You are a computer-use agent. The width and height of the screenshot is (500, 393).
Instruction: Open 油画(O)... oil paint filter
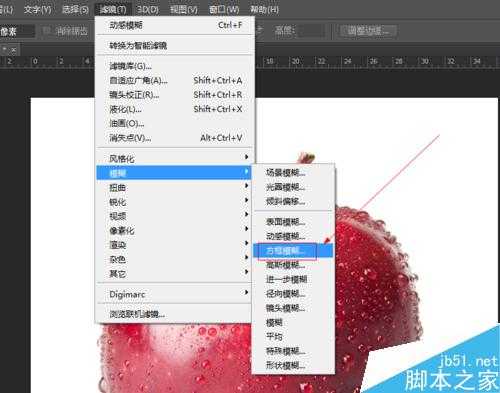coord(175,123)
